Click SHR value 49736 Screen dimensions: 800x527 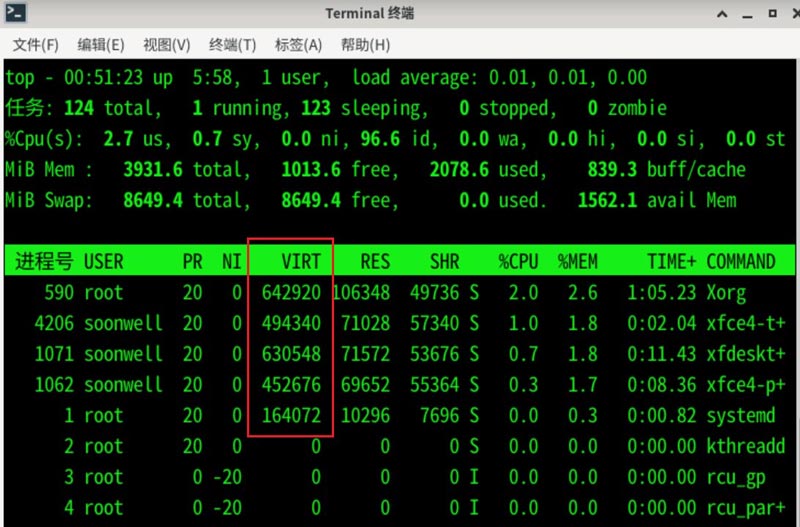435,293
